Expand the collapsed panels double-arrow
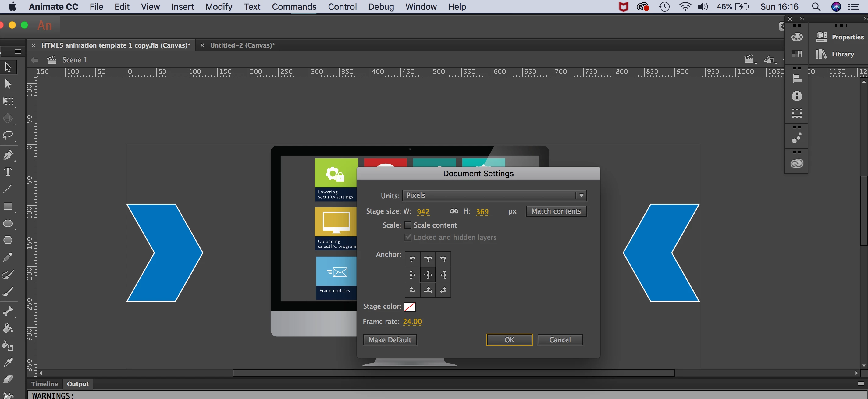This screenshot has width=868, height=399. tap(802, 19)
